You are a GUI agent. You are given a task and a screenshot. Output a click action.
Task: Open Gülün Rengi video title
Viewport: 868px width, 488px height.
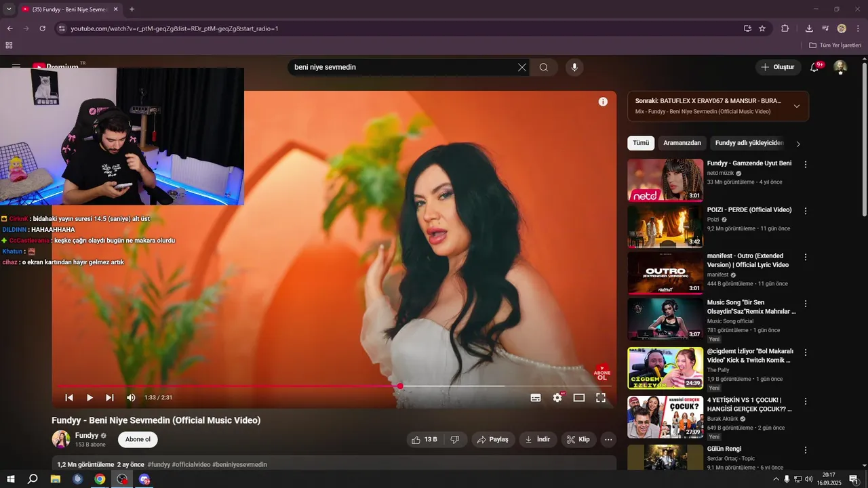click(724, 449)
